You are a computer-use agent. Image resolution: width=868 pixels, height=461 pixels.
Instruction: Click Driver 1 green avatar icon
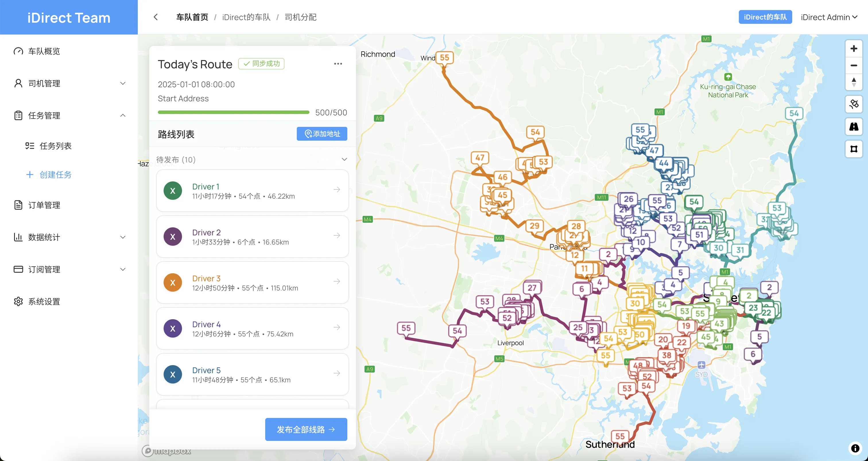[173, 191]
